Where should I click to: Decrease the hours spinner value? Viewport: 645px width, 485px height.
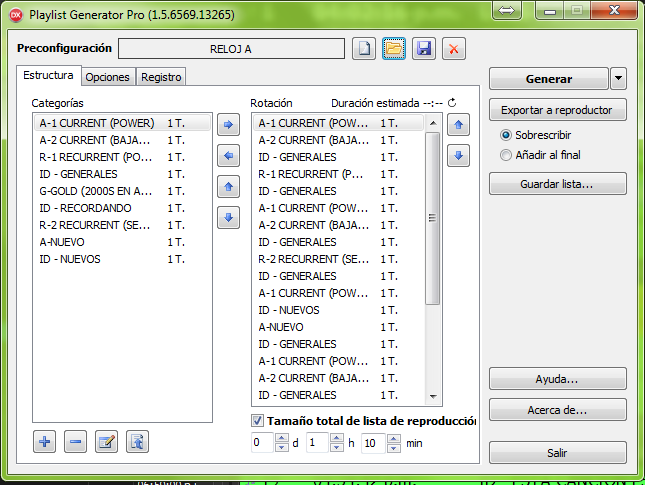(x=337, y=448)
